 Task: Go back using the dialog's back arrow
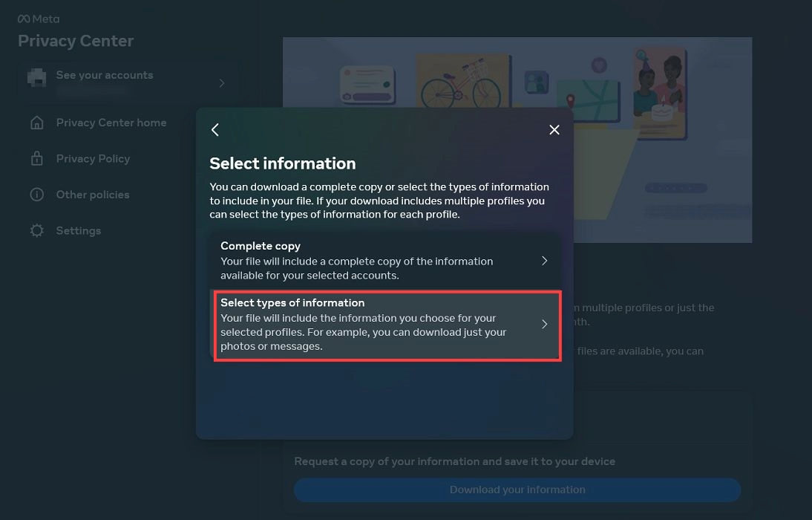click(x=215, y=129)
